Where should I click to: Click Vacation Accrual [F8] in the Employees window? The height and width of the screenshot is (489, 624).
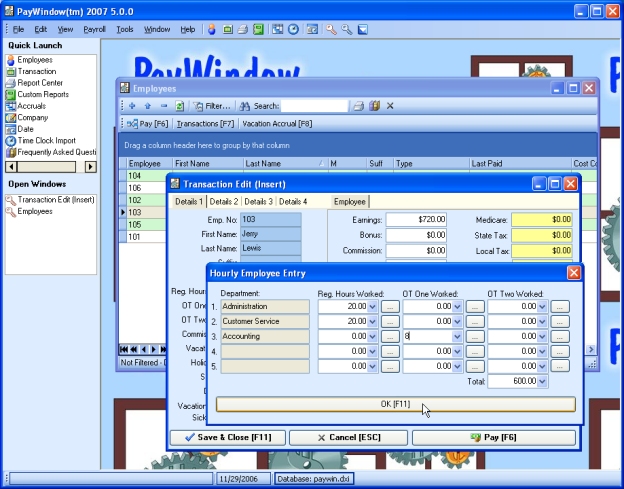click(277, 124)
